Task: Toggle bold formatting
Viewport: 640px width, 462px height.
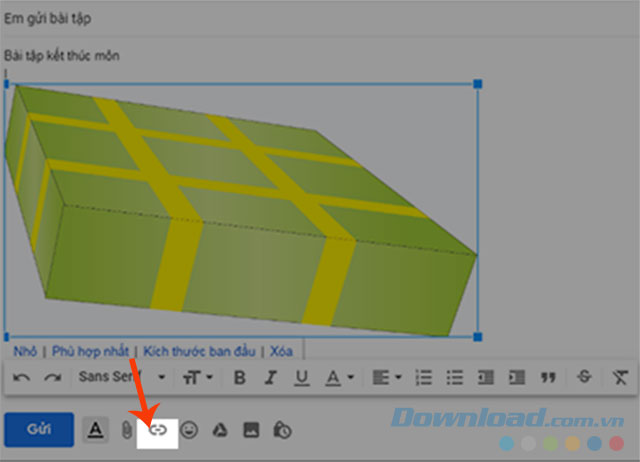Action: coord(240,378)
